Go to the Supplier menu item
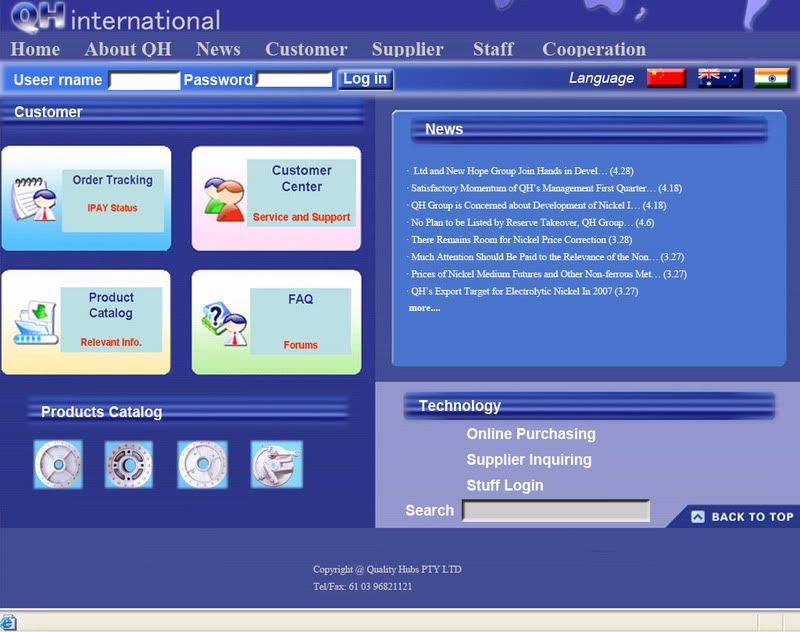800x632 pixels. tap(407, 49)
